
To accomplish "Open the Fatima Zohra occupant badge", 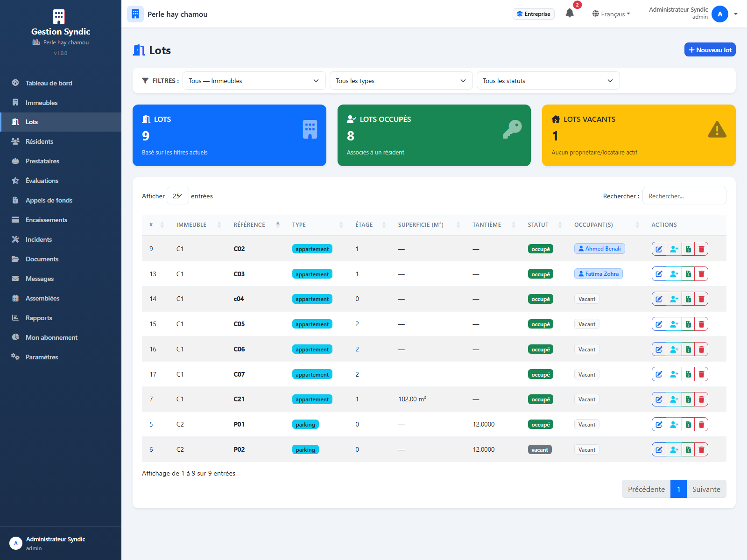I will tap(599, 274).
